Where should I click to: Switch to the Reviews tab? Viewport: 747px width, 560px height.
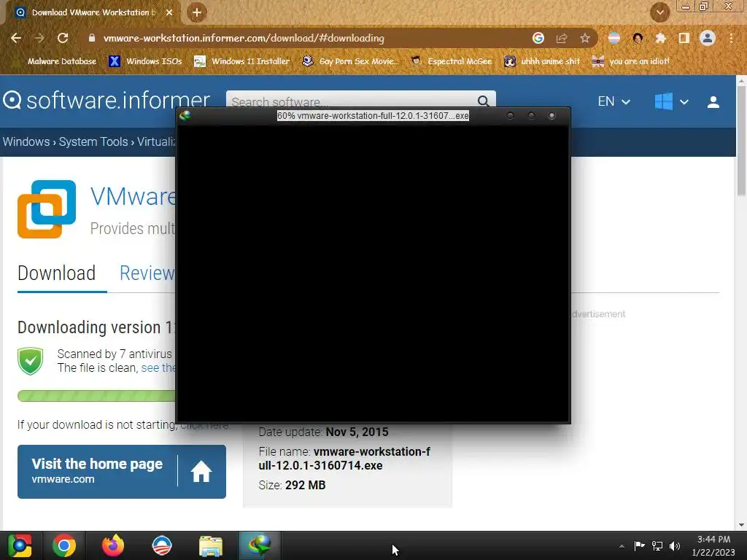tap(147, 273)
